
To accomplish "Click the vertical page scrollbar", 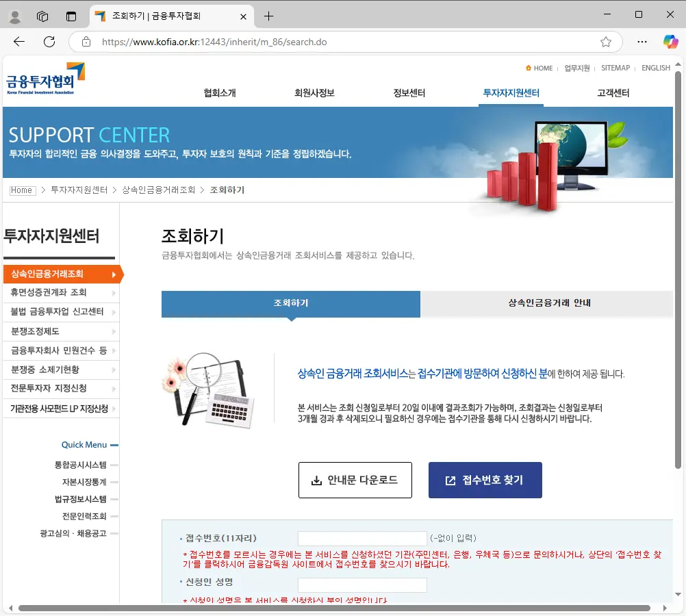I will pos(678,270).
